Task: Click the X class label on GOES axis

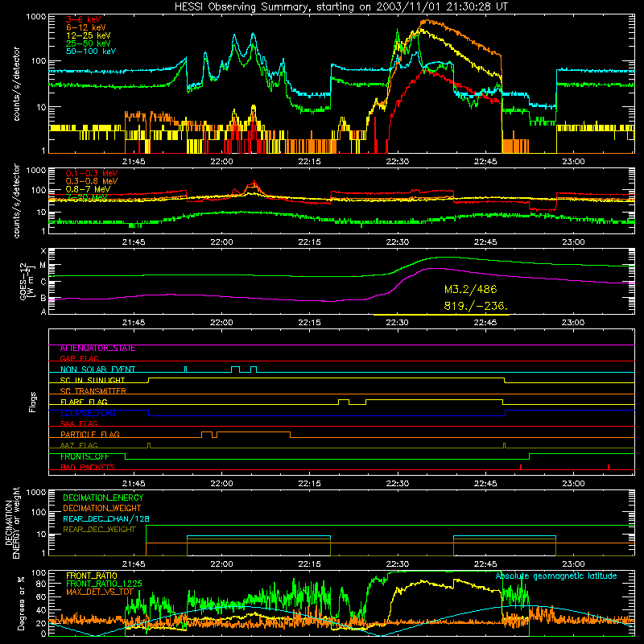Action: 43,251
